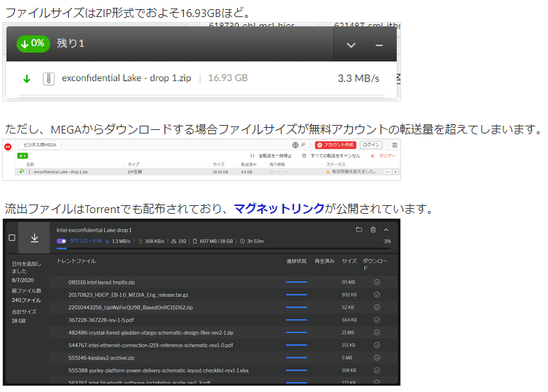The width and height of the screenshot is (548, 392).
Task: Open the マグネットリンク link
Action: pyautogui.click(x=279, y=209)
